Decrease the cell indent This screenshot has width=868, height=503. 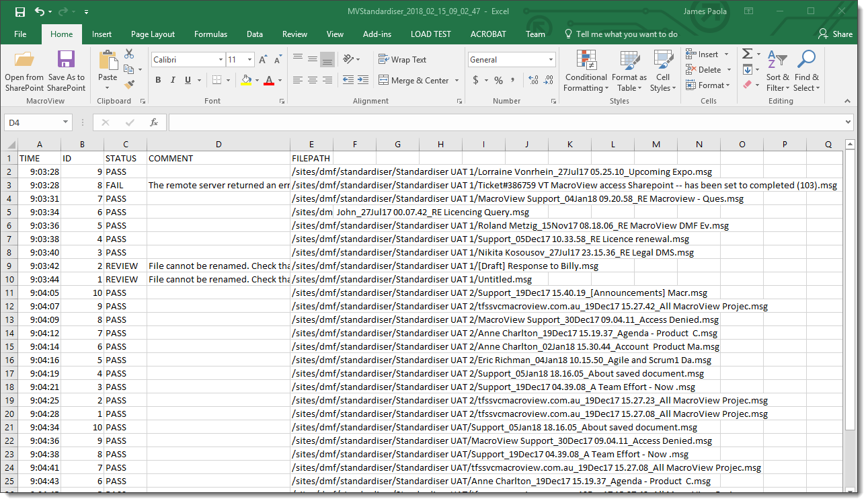point(348,80)
